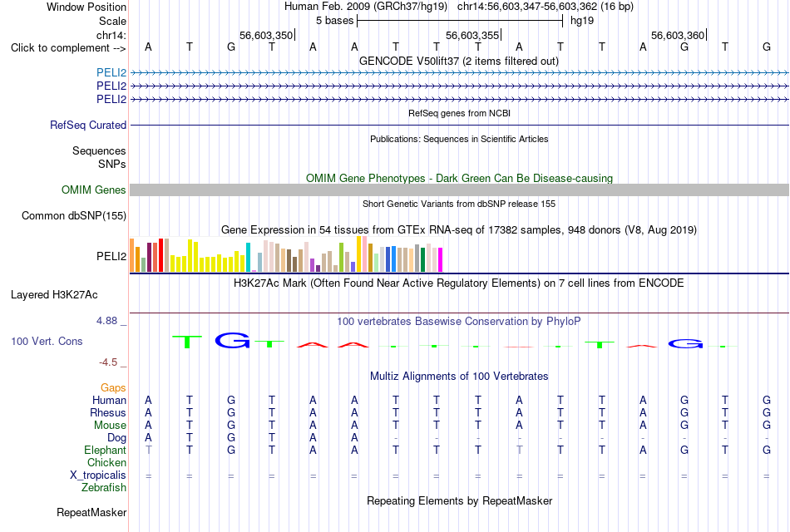Click the GTEx Gene Expression in 54 tissues title
This screenshot has height=532, width=790.
tap(459, 229)
